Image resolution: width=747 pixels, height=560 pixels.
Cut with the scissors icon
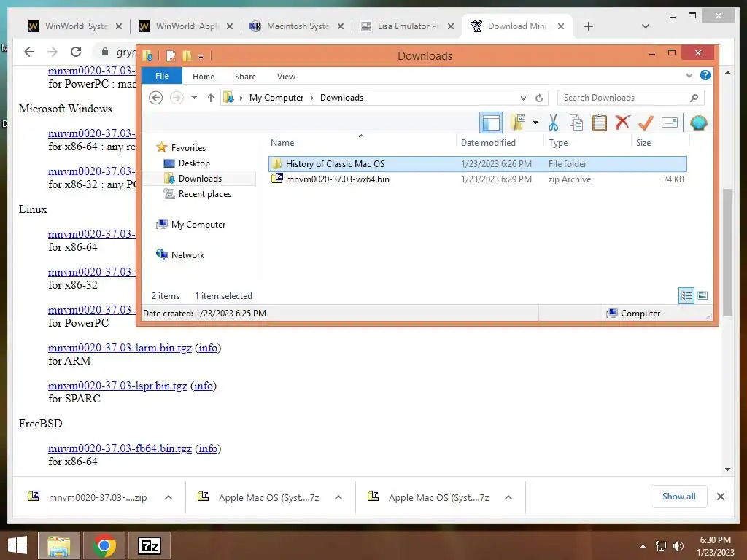click(x=553, y=122)
